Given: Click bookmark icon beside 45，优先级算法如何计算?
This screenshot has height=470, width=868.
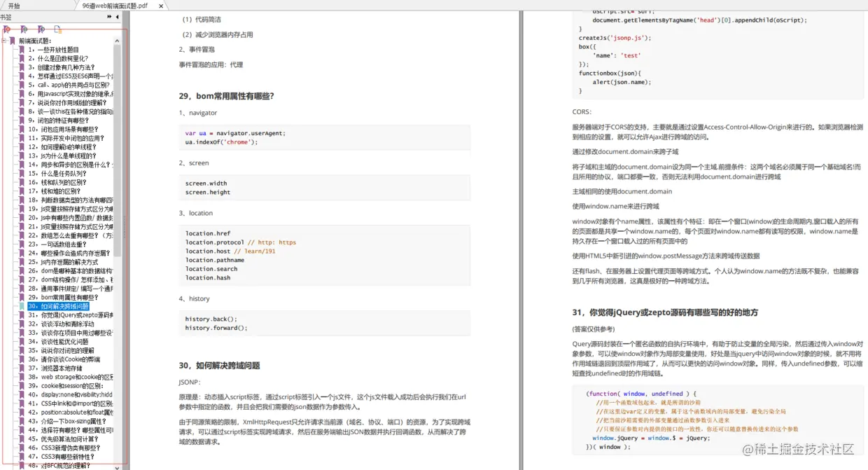Looking at the screenshot, I should point(22,438).
